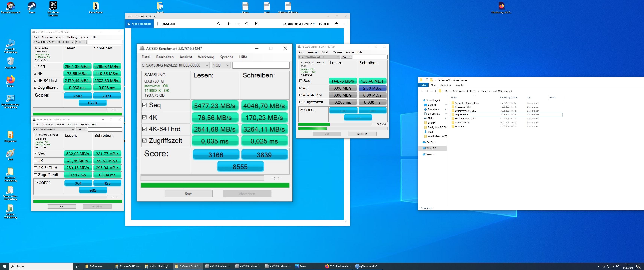This screenshot has width=644, height=270.
Task: Click the Explorer back arrow
Action: point(422,91)
